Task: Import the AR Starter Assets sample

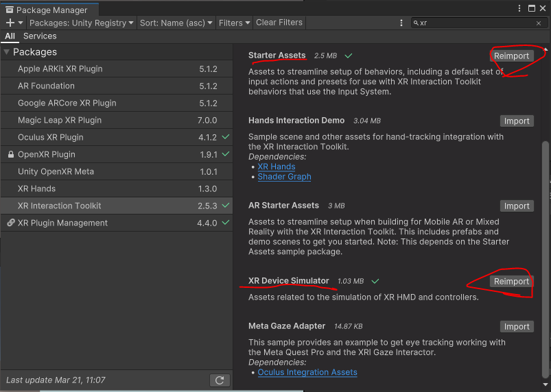Action: click(x=517, y=206)
